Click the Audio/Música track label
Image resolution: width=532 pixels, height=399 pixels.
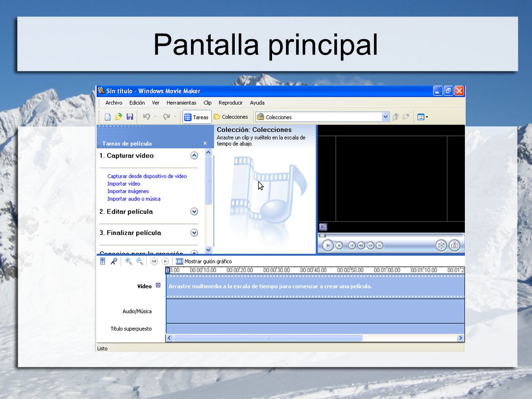[137, 311]
